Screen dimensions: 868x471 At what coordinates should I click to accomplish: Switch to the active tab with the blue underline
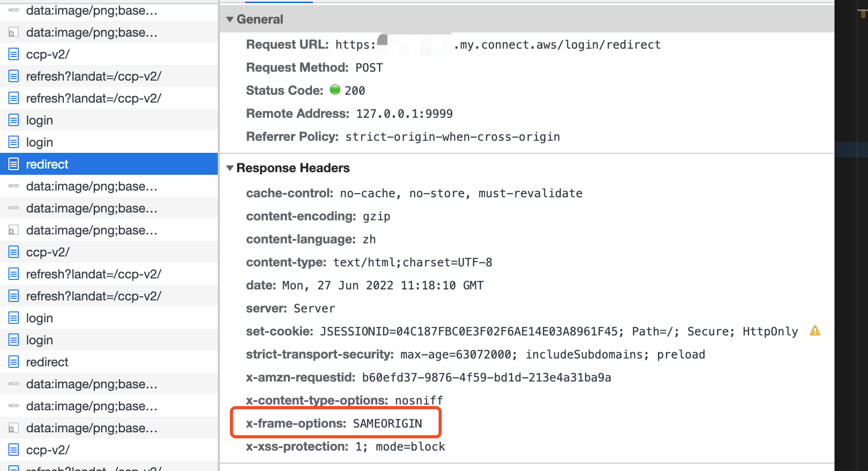(x=279, y=2)
